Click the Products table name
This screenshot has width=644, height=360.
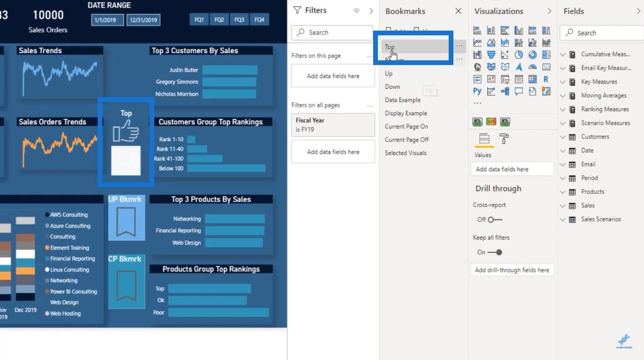click(x=593, y=192)
